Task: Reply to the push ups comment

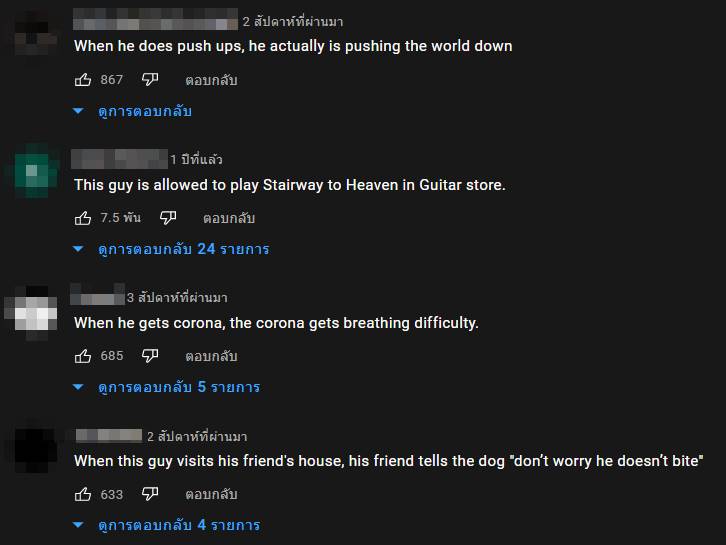Action: pyautogui.click(x=211, y=79)
